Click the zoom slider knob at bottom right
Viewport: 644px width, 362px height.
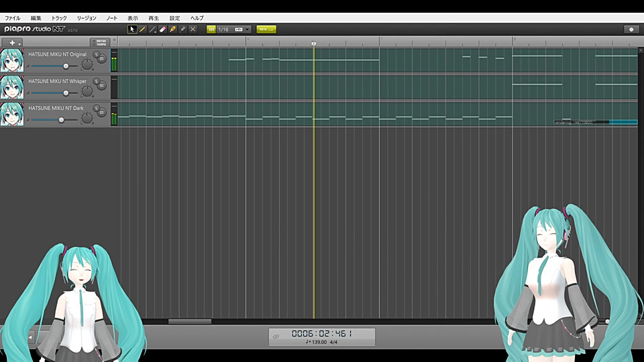click(x=608, y=322)
